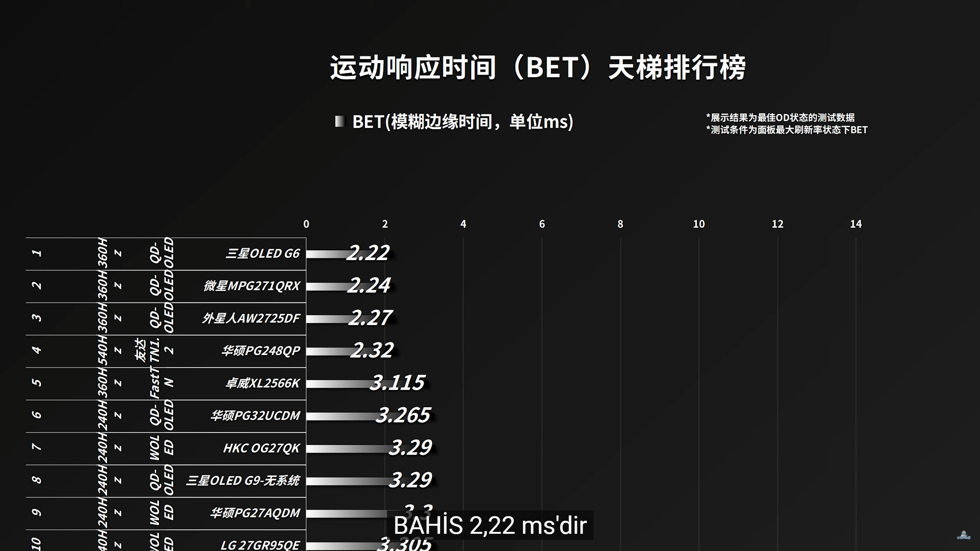Click the 540Hz cell in 华硕PG248QP row

point(110,350)
